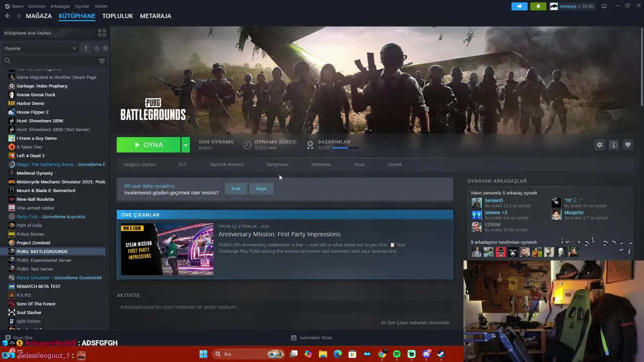Open Tartışmalar tab

(x=277, y=164)
